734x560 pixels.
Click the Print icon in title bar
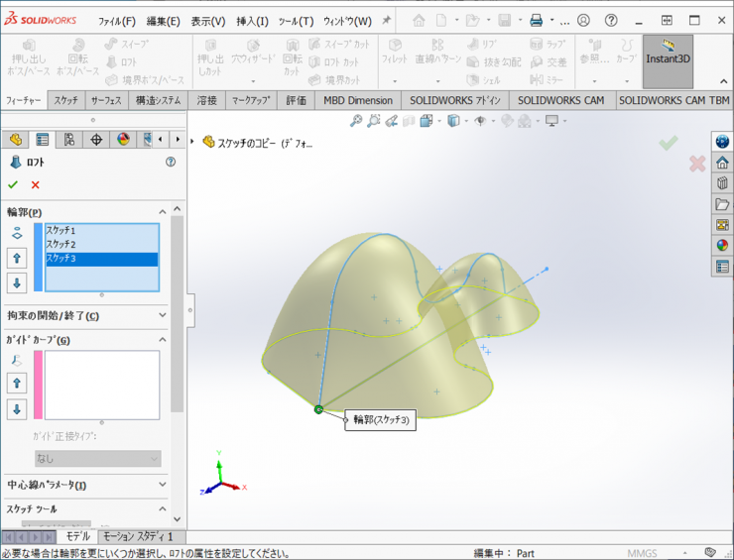tap(536, 21)
